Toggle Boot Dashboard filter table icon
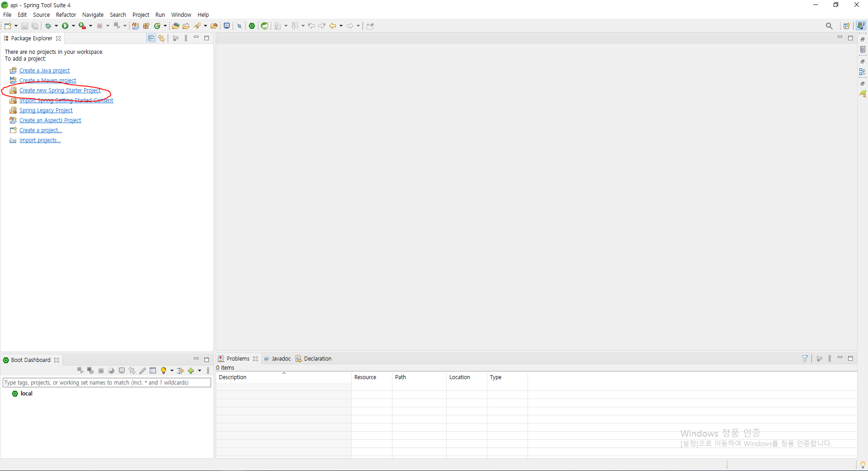 153,371
